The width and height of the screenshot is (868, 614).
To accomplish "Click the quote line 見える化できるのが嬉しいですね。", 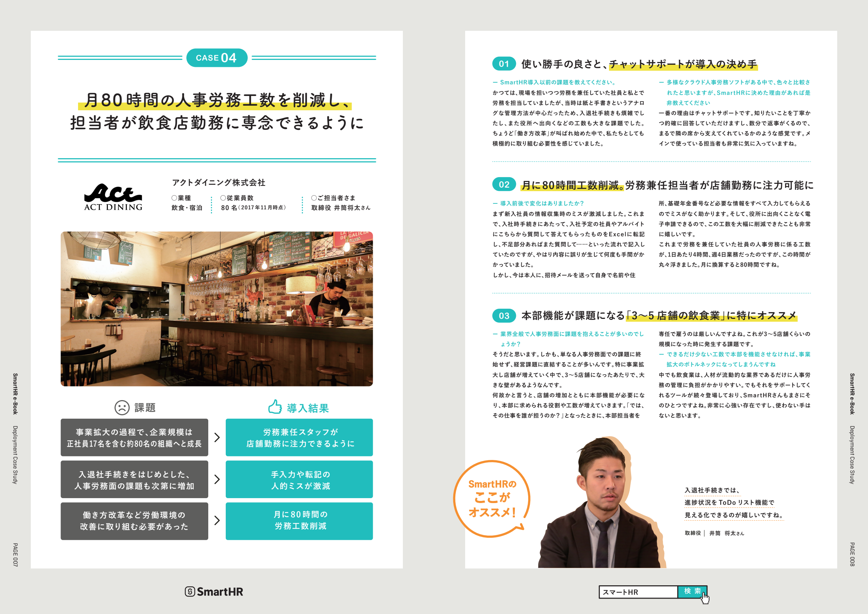I will [x=734, y=515].
